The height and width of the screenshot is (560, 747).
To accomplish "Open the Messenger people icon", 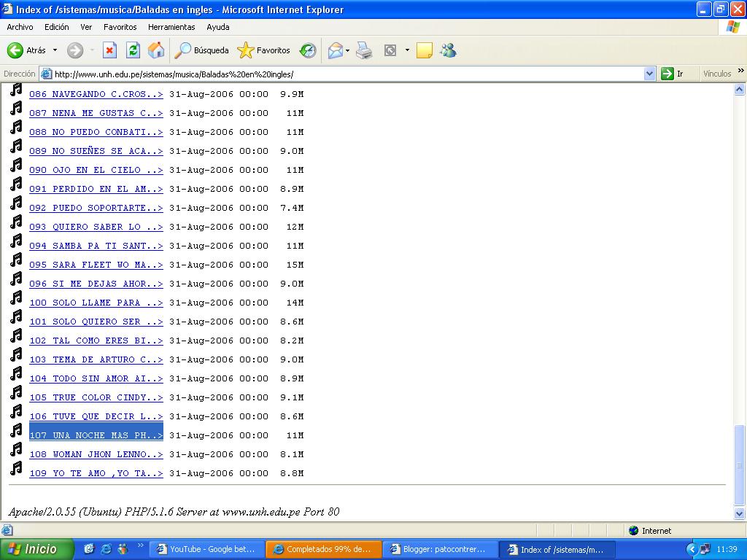I will point(448,50).
